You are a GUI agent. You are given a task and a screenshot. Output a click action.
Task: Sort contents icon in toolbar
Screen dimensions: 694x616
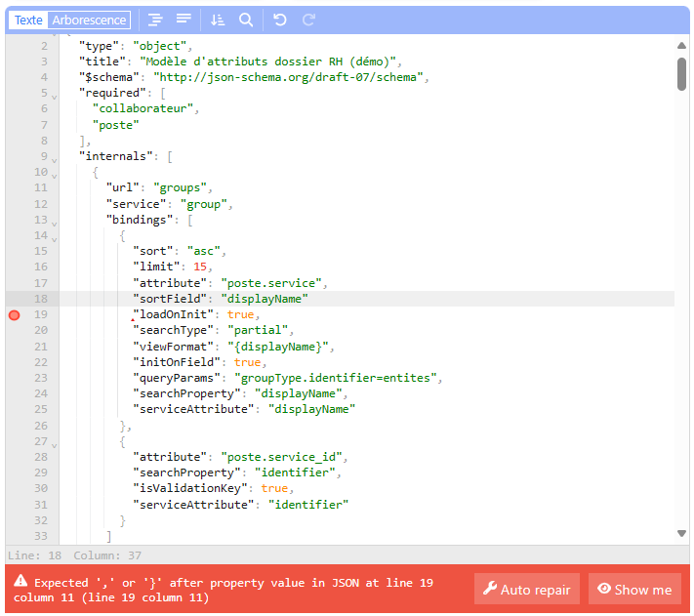point(218,20)
